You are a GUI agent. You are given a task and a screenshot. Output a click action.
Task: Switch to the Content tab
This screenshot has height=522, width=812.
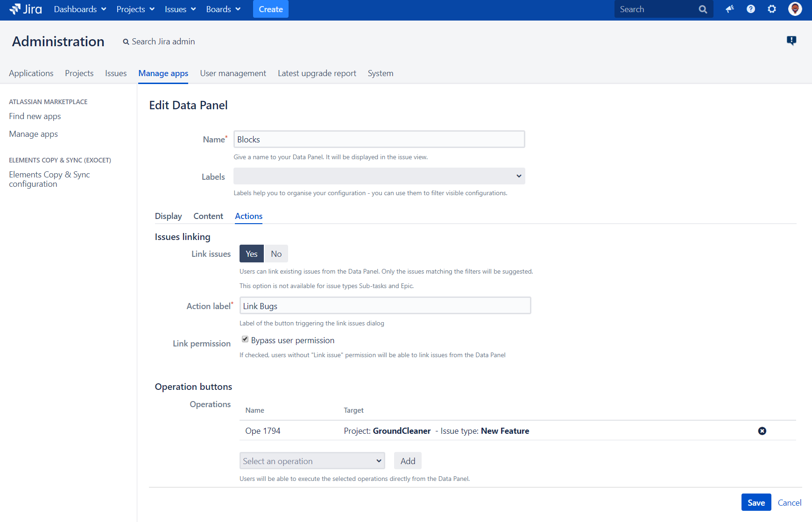(208, 216)
